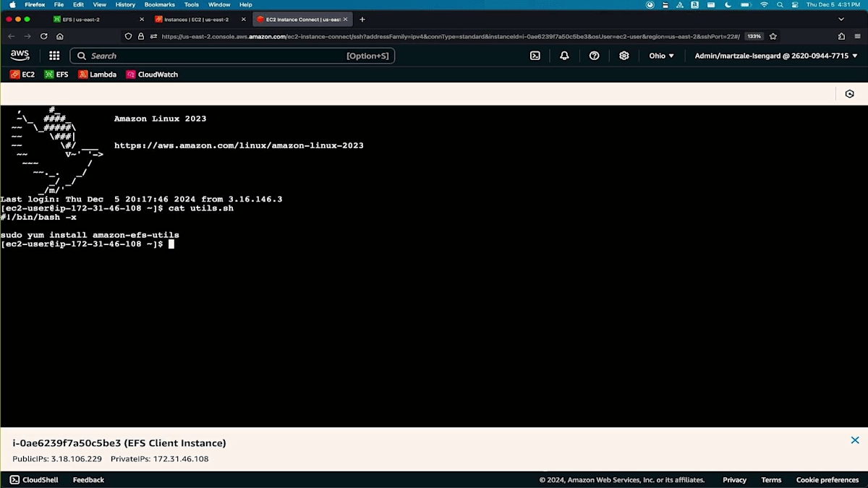868x488 pixels.
Task: Open the Help menu
Action: tap(246, 4)
